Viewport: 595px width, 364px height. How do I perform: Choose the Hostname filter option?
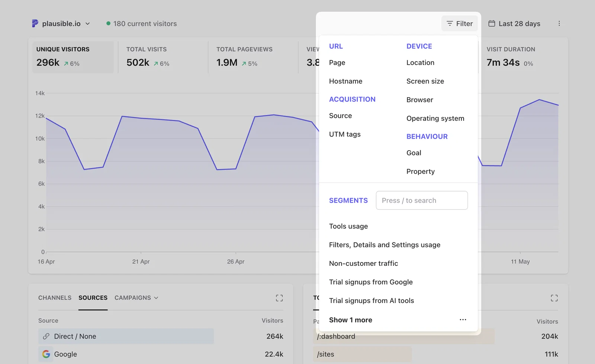[x=346, y=81]
